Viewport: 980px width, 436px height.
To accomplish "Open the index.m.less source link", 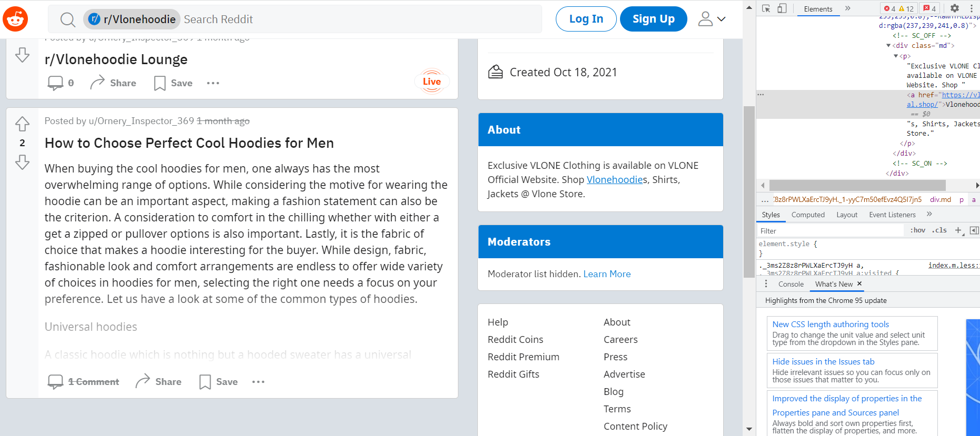I will coord(954,265).
